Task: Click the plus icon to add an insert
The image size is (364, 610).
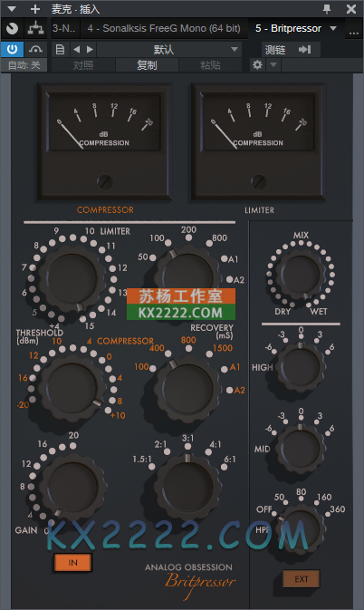Action: (x=35, y=8)
